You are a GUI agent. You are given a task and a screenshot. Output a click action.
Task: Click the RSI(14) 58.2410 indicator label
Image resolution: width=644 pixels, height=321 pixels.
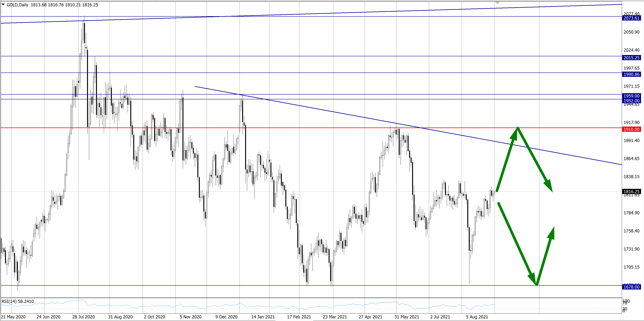coord(18,301)
